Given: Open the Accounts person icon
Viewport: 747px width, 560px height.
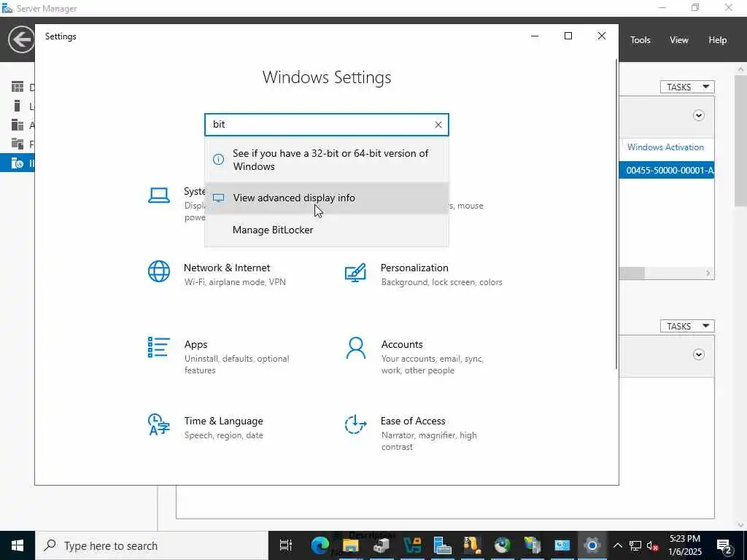Looking at the screenshot, I should coord(355,348).
